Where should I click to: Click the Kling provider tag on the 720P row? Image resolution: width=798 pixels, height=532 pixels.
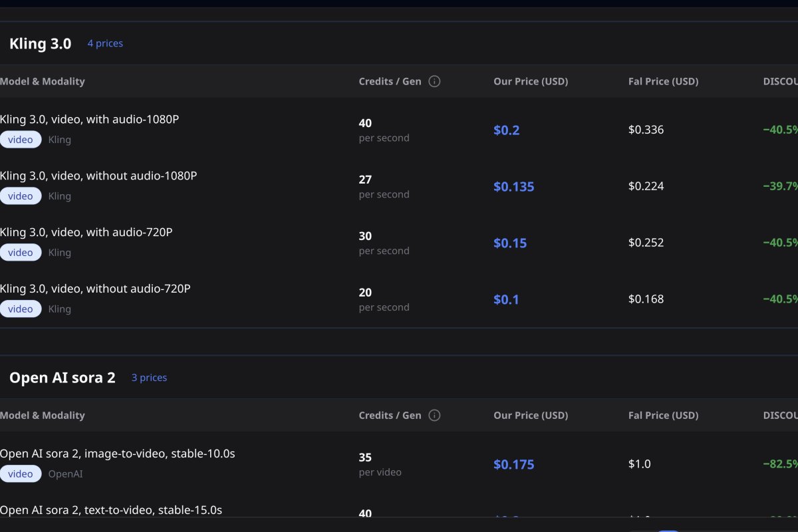click(59, 252)
